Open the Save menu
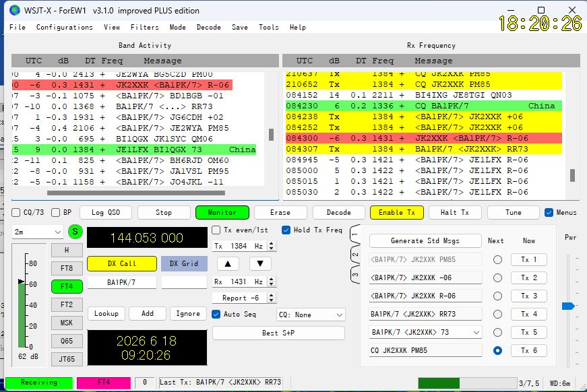This screenshot has height=392, width=587. point(240,27)
